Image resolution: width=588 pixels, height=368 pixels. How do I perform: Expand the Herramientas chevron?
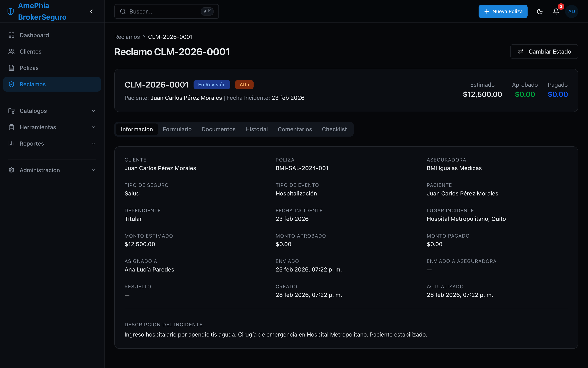(x=94, y=127)
